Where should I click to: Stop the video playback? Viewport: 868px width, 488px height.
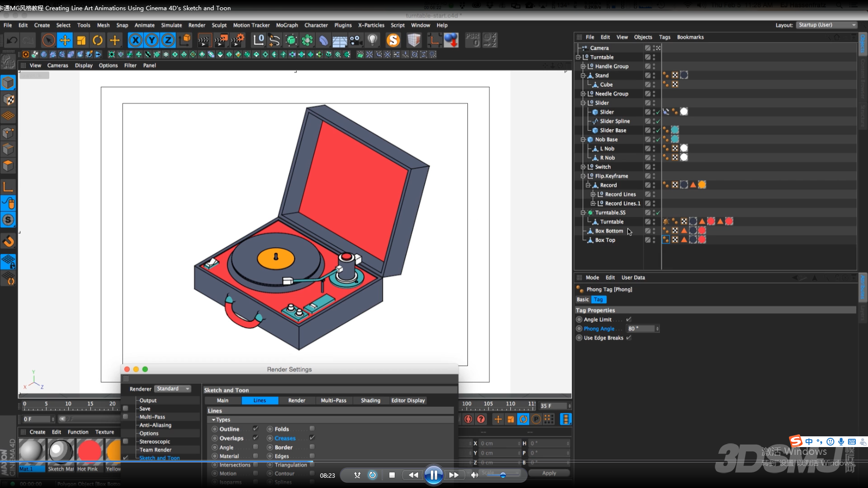(392, 475)
